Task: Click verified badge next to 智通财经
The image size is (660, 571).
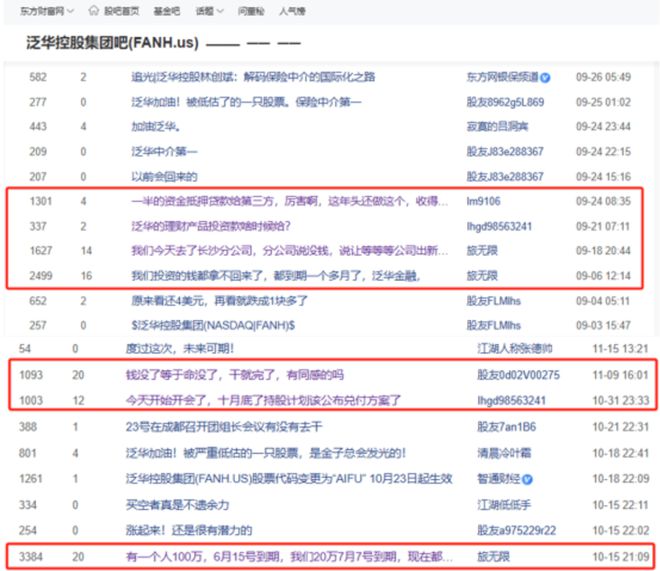Action: tap(527, 479)
